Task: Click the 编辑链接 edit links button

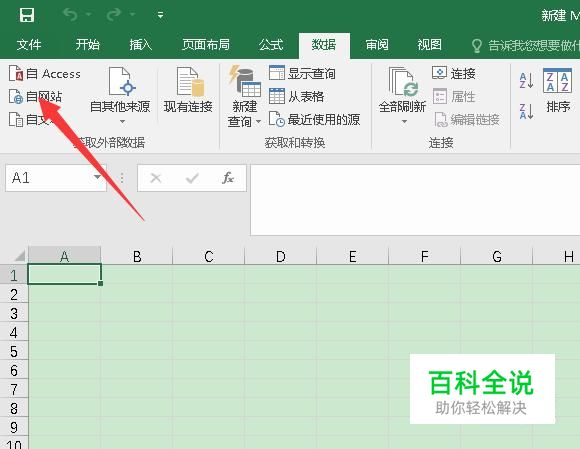Action: (x=467, y=119)
